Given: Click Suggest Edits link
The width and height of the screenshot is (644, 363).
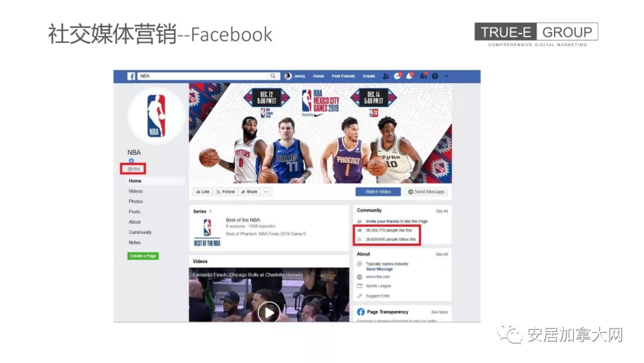Looking at the screenshot, I should tap(377, 296).
